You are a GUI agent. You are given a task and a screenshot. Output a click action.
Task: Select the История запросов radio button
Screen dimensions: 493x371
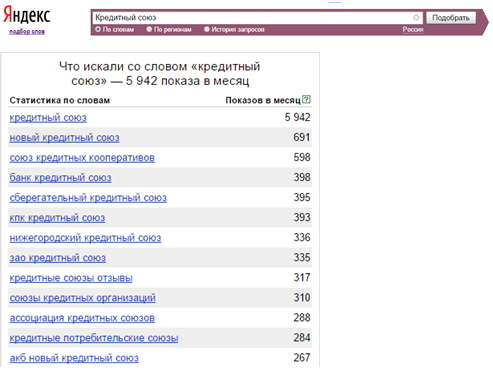click(207, 29)
